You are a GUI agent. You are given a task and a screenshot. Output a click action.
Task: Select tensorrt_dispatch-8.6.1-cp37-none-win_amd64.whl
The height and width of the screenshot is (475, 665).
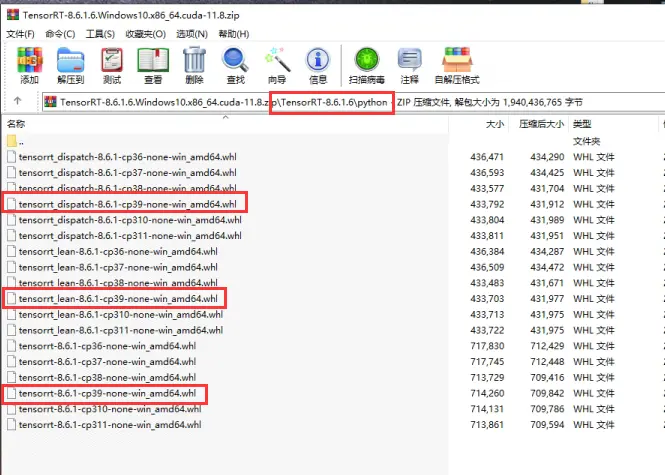coord(128,173)
